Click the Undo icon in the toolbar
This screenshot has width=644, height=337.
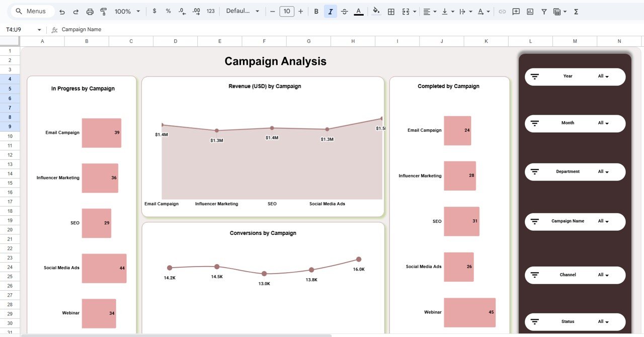point(62,11)
